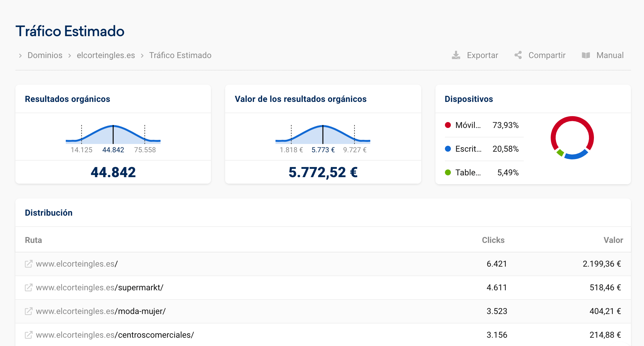Screen dimensions: 644x346
Task: Click the 214,88 € value cell
Action: pyautogui.click(x=605, y=335)
